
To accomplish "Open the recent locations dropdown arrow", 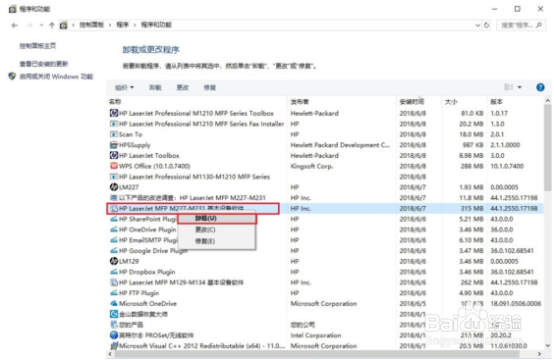I will [x=41, y=25].
